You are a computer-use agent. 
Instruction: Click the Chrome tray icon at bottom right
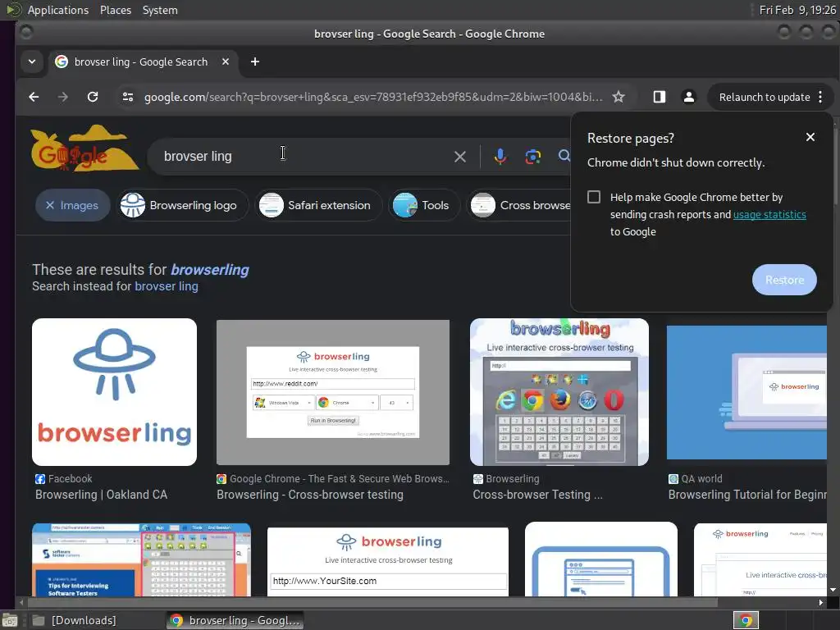[x=746, y=620]
